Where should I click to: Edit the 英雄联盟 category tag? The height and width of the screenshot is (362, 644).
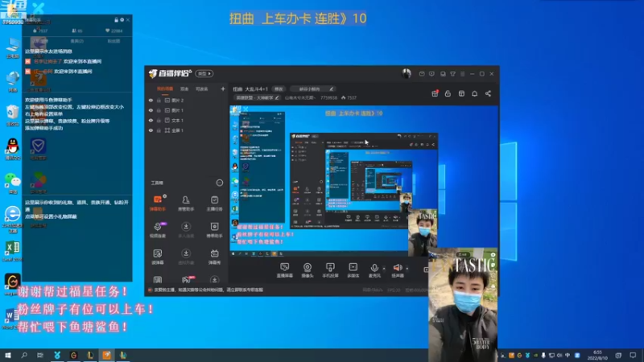(257, 97)
